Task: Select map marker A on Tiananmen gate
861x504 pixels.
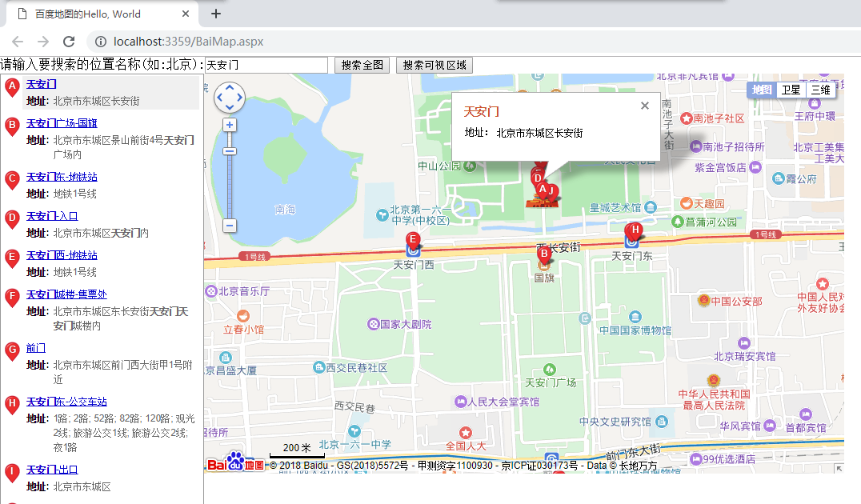Action: (x=543, y=190)
